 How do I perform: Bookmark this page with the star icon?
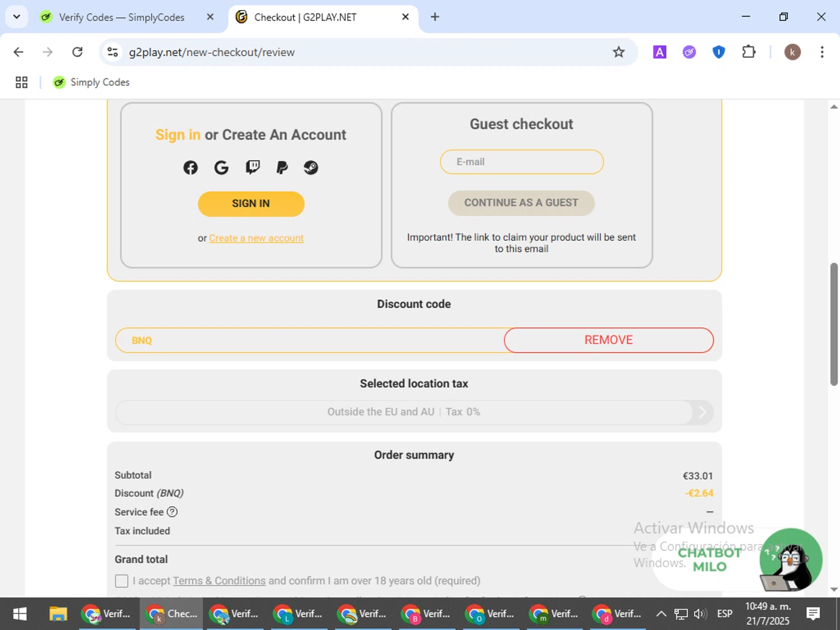pyautogui.click(x=618, y=52)
